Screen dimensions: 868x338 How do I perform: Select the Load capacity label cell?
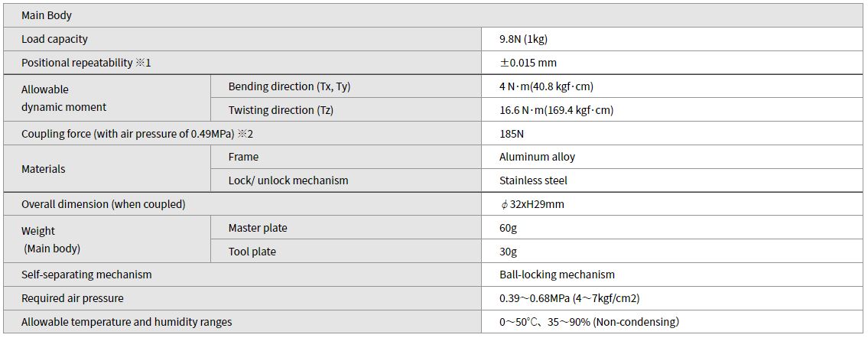click(x=242, y=39)
